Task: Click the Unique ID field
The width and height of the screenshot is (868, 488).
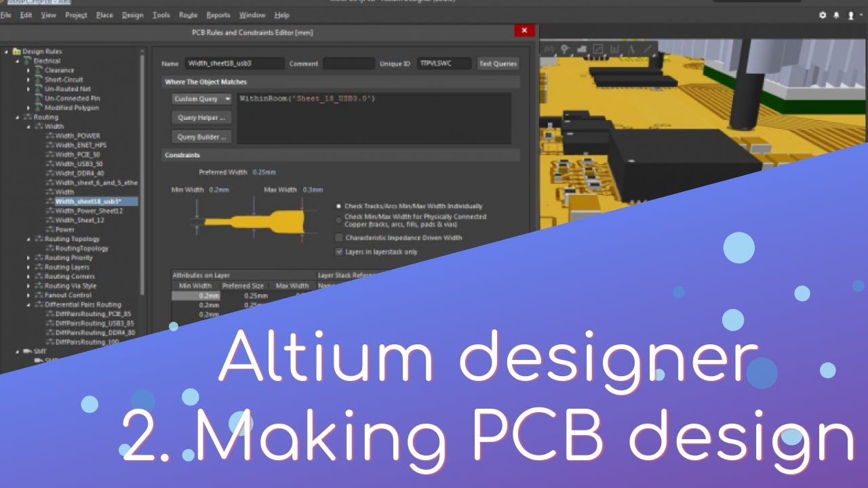Action: point(444,64)
